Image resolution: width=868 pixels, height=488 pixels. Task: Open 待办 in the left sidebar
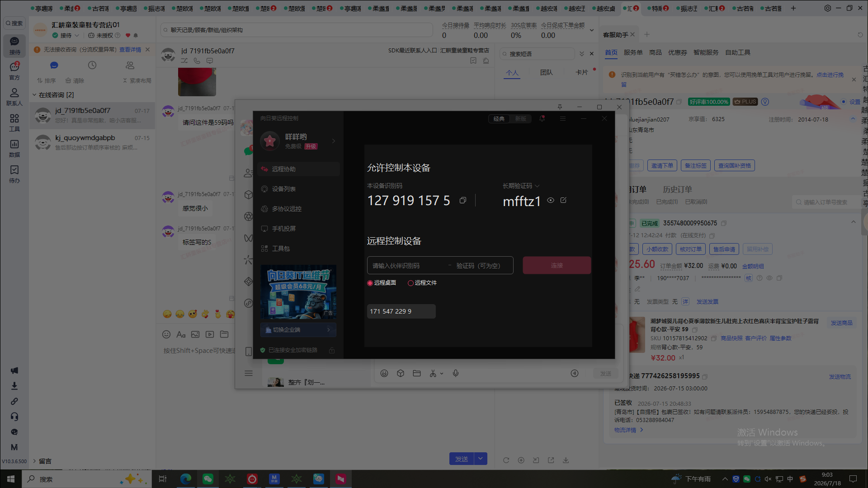(x=14, y=174)
